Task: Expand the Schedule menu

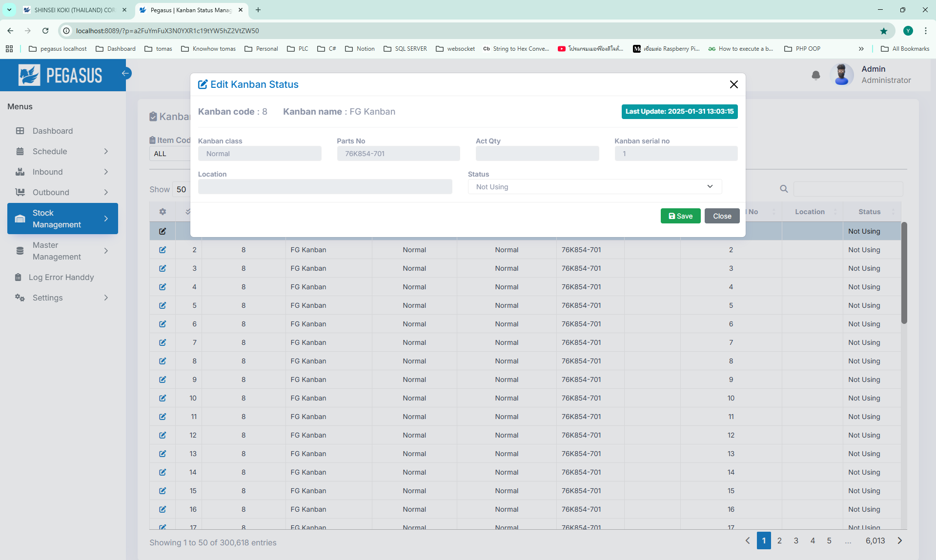Action: pos(62,151)
